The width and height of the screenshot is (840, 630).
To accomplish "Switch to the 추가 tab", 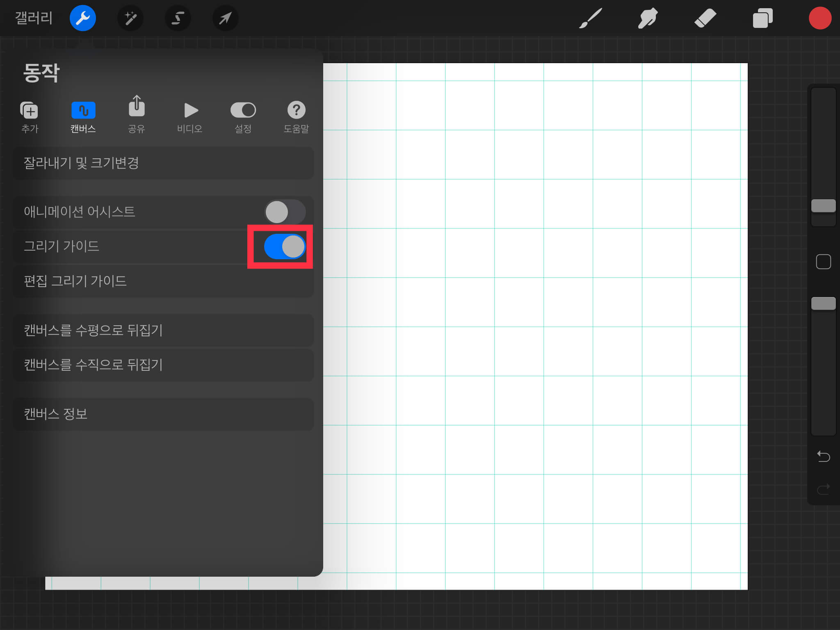I will point(30,117).
